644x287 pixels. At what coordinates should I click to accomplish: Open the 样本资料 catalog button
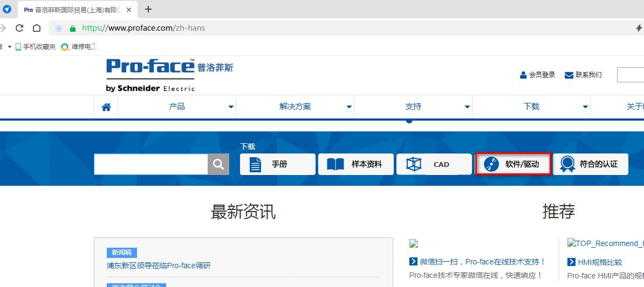pyautogui.click(x=356, y=164)
